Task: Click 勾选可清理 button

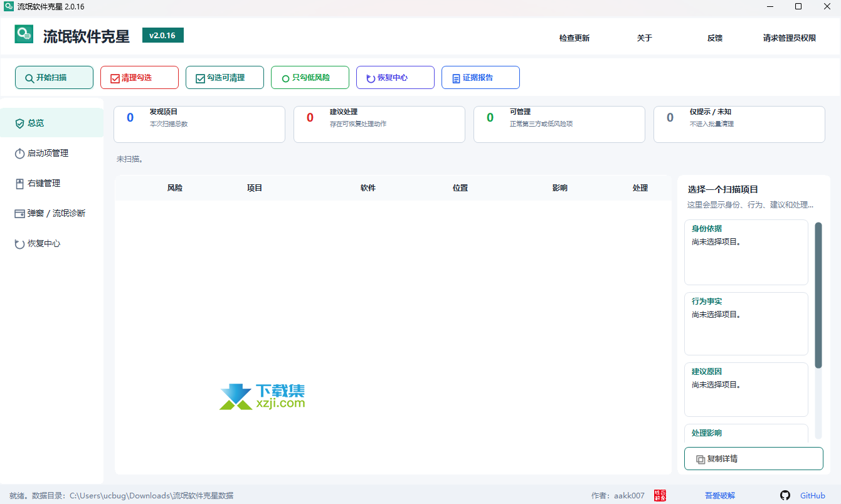Action: pyautogui.click(x=225, y=78)
